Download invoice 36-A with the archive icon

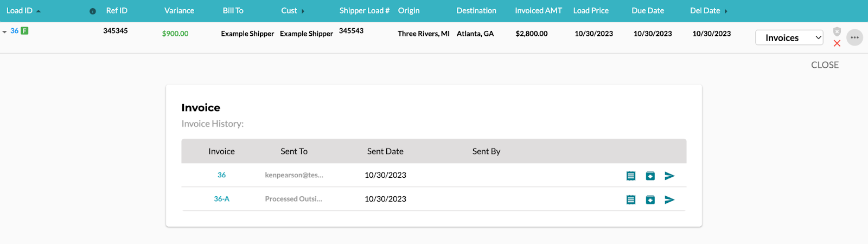pyautogui.click(x=650, y=200)
